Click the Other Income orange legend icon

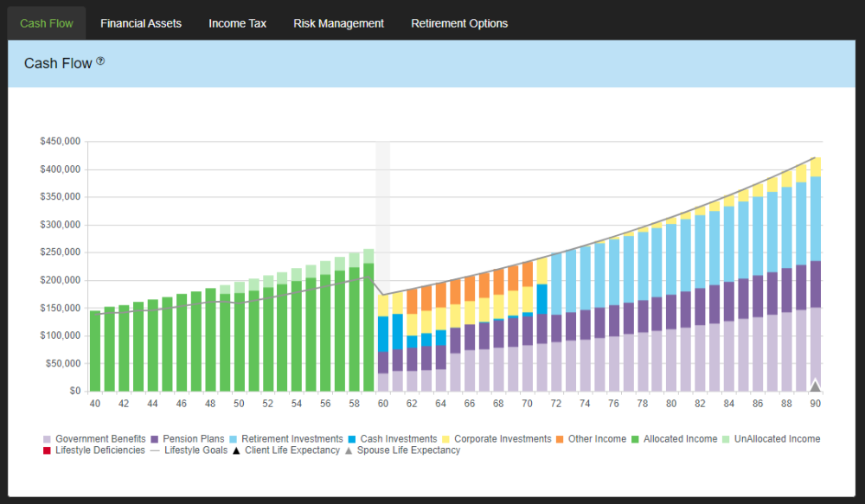tap(558, 438)
